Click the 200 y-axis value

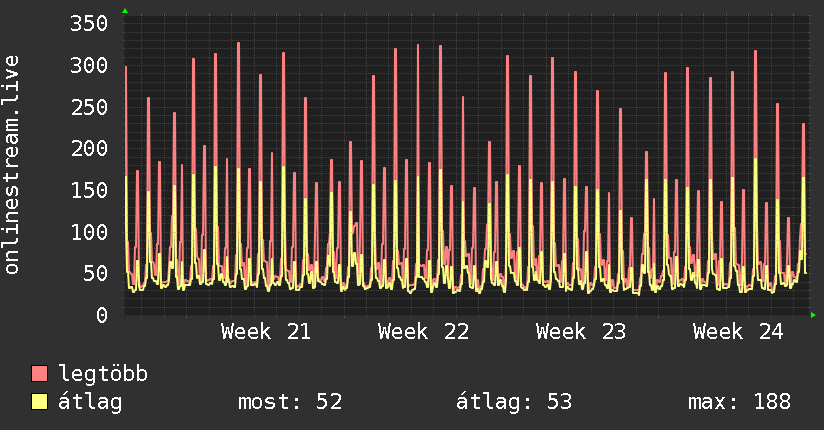[x=89, y=149]
